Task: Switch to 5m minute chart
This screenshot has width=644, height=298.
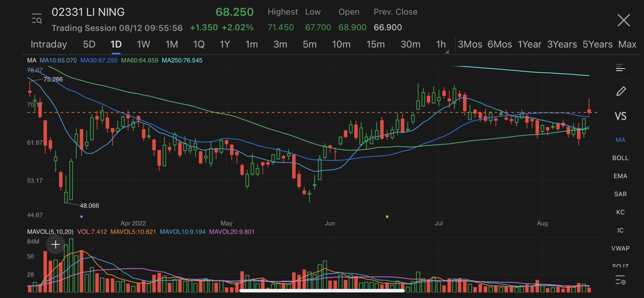Action: tap(309, 44)
